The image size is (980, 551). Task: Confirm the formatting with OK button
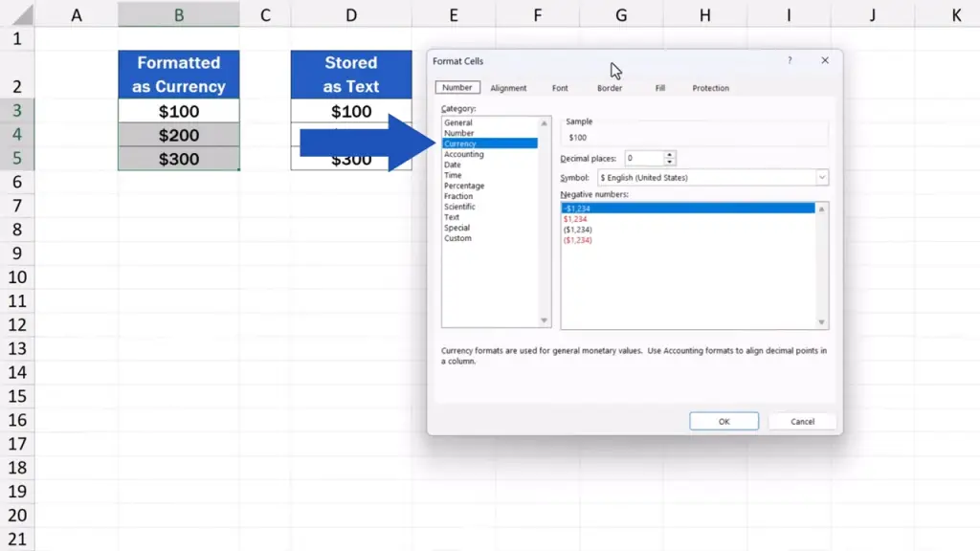[x=724, y=421]
